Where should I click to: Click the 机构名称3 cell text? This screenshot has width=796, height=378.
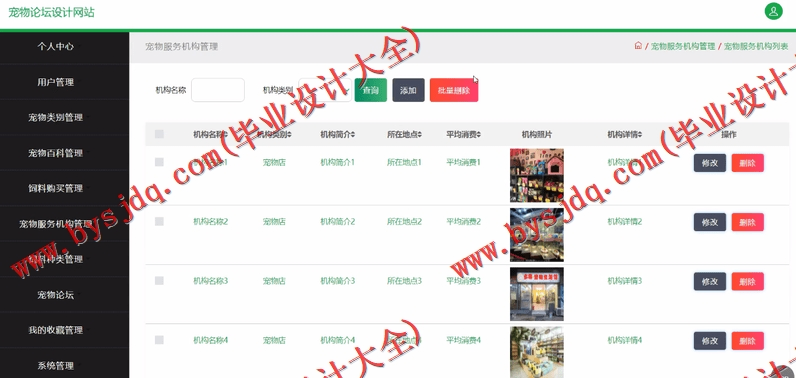[211, 281]
